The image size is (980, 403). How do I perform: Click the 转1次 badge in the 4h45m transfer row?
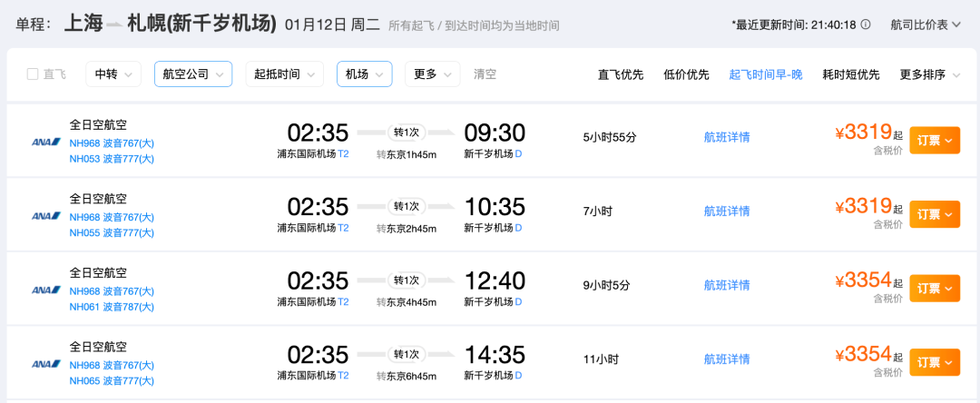coord(407,280)
